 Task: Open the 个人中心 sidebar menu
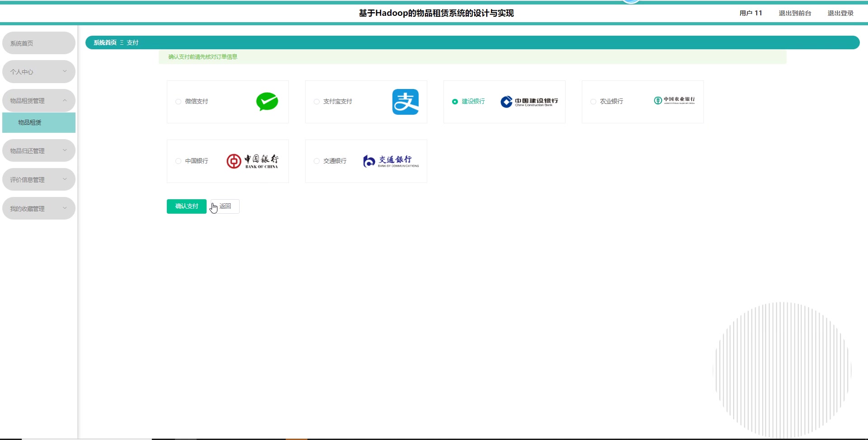tap(39, 72)
